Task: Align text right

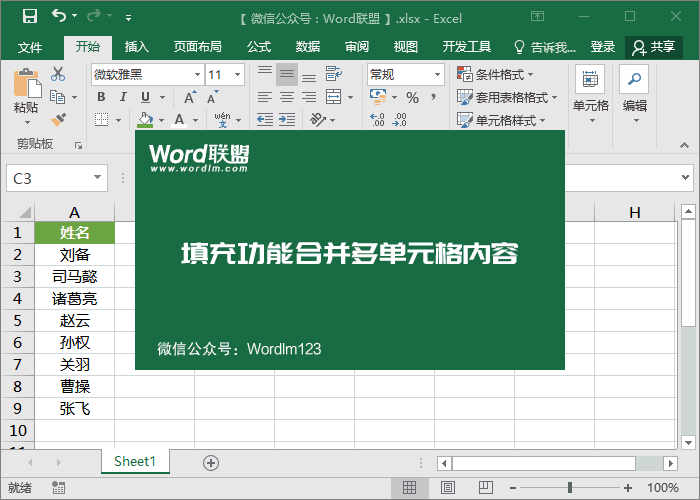Action: click(309, 97)
